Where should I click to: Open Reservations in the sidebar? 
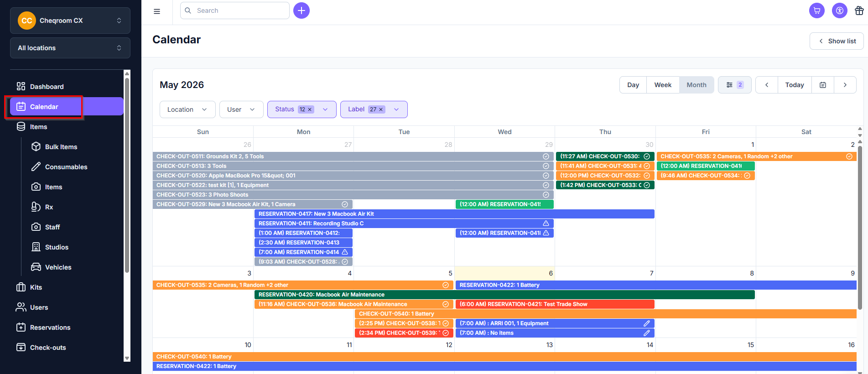click(50, 327)
